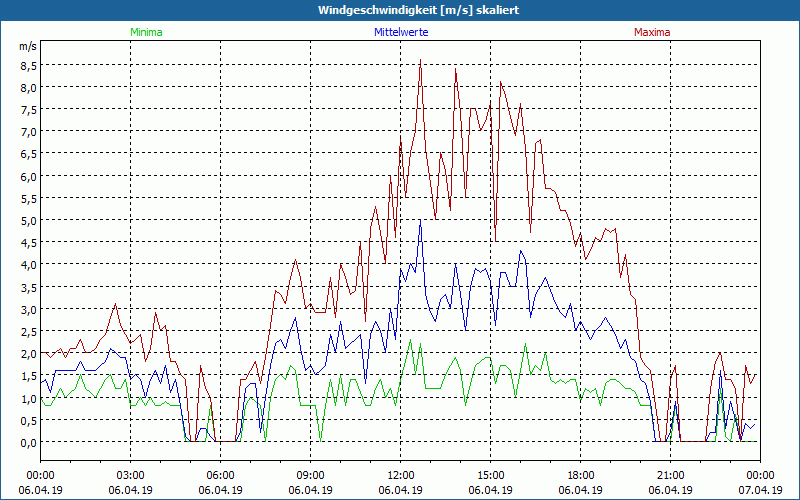
Task: Click the 4,0 y-axis value
Action: coord(28,265)
